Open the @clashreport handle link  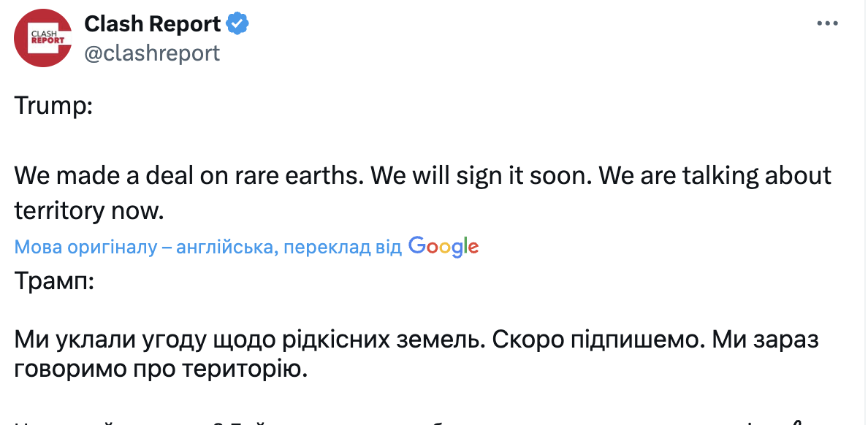click(152, 53)
